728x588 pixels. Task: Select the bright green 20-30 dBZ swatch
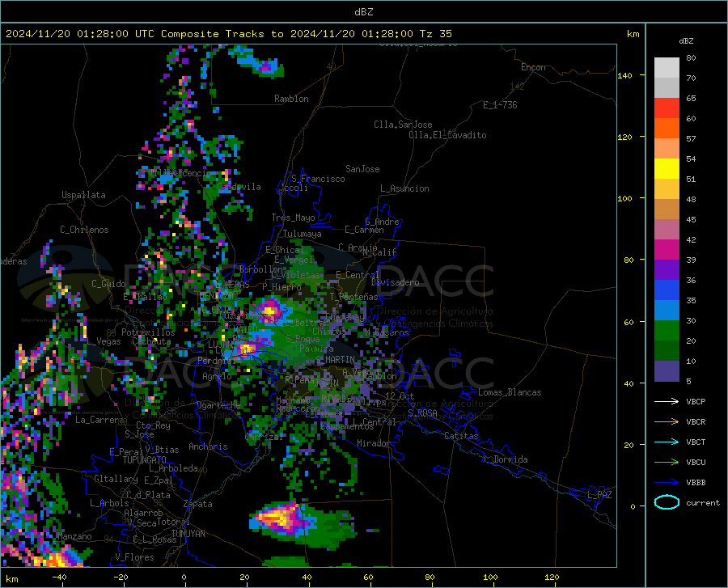[x=667, y=331]
